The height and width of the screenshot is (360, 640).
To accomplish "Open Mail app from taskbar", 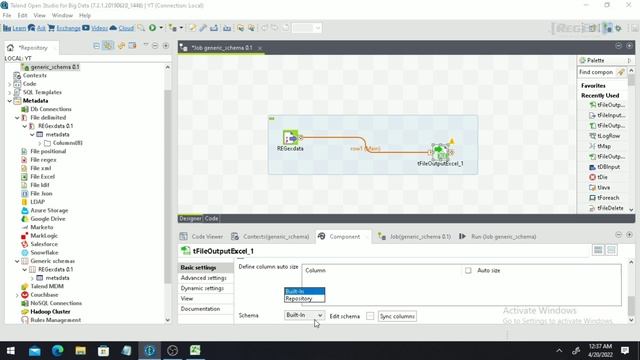I will point(35,350).
